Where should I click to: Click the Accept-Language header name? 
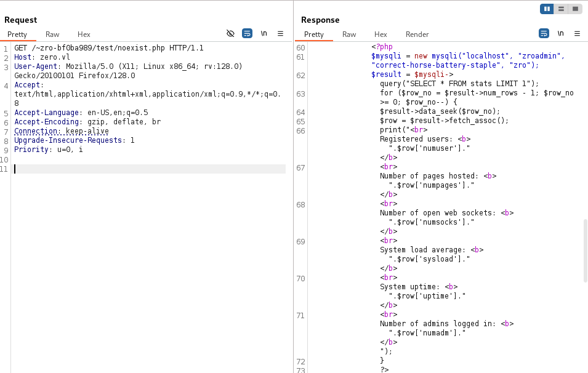click(x=47, y=113)
